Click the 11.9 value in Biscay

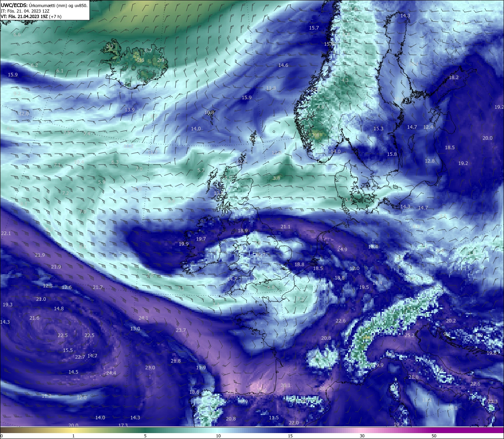pos(201,368)
